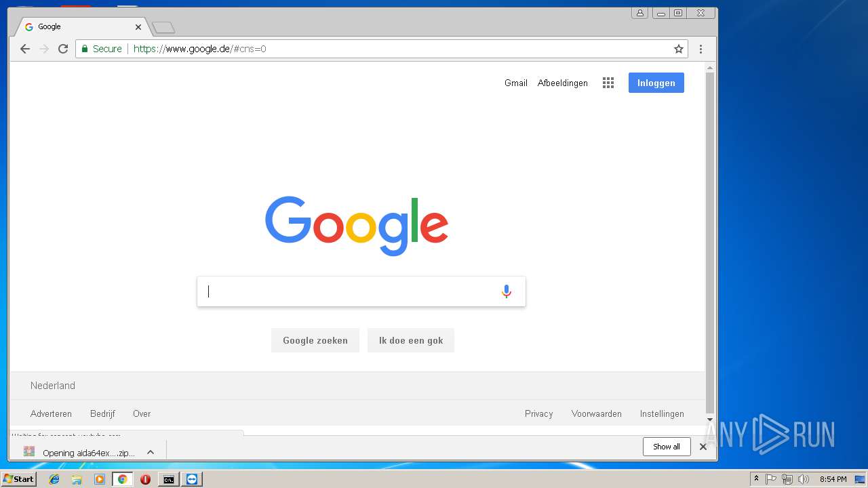Launch Internet Explorer from the taskbar
This screenshot has height=488, width=868.
(54, 479)
